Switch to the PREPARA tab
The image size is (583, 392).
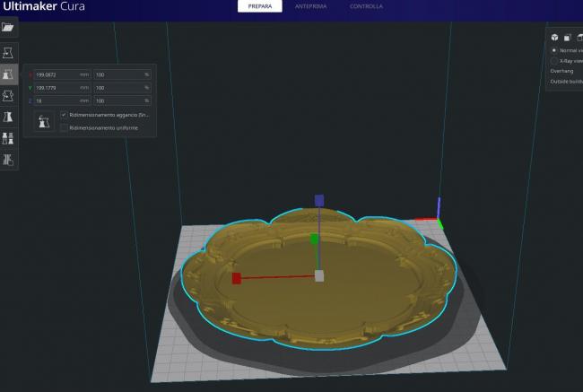click(259, 6)
